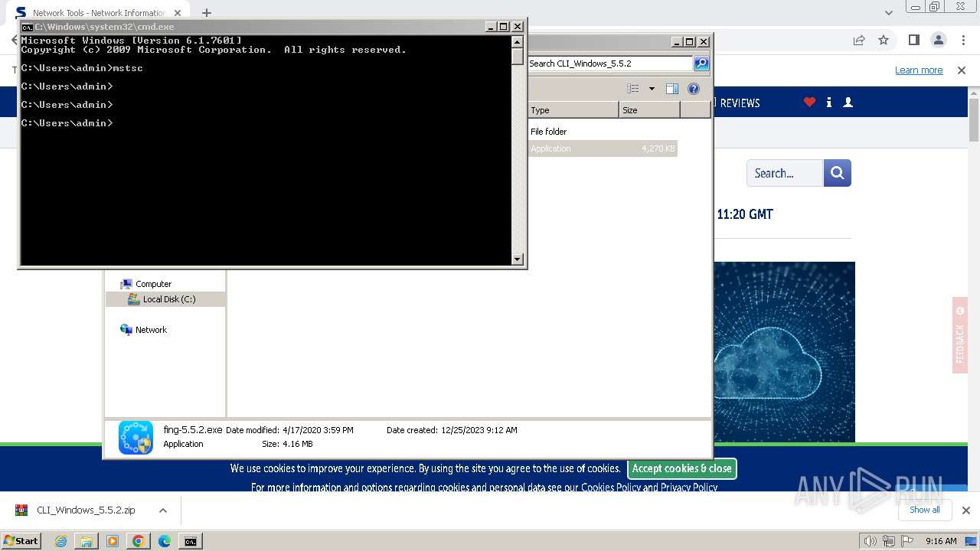Select the Application 4,270 KB row
Viewport: 980px width, 551px height.
pos(603,148)
